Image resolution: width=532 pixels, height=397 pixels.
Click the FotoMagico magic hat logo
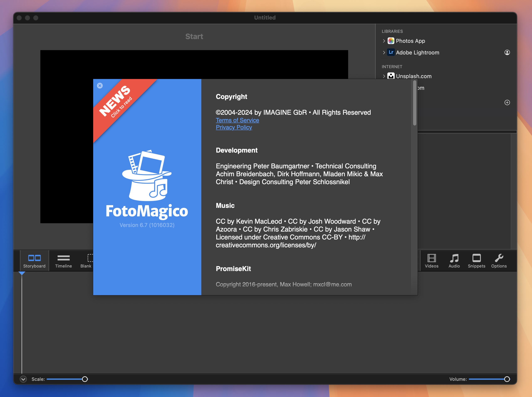pyautogui.click(x=147, y=175)
